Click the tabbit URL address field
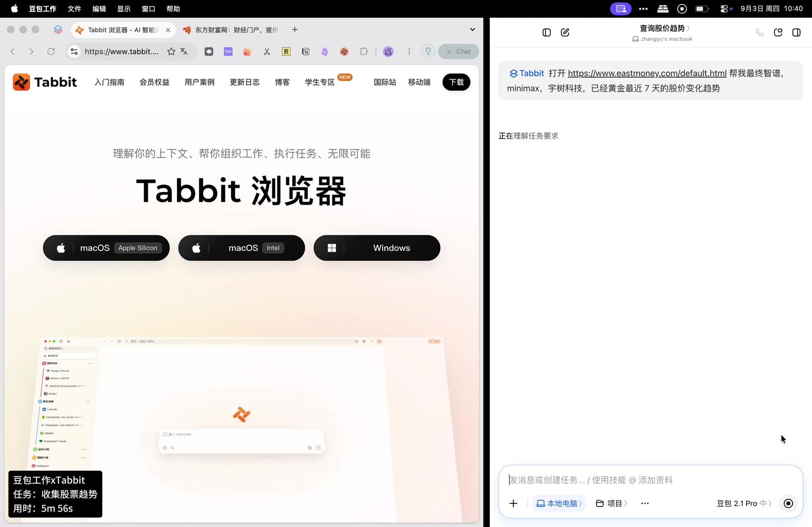812x527 pixels. click(122, 51)
